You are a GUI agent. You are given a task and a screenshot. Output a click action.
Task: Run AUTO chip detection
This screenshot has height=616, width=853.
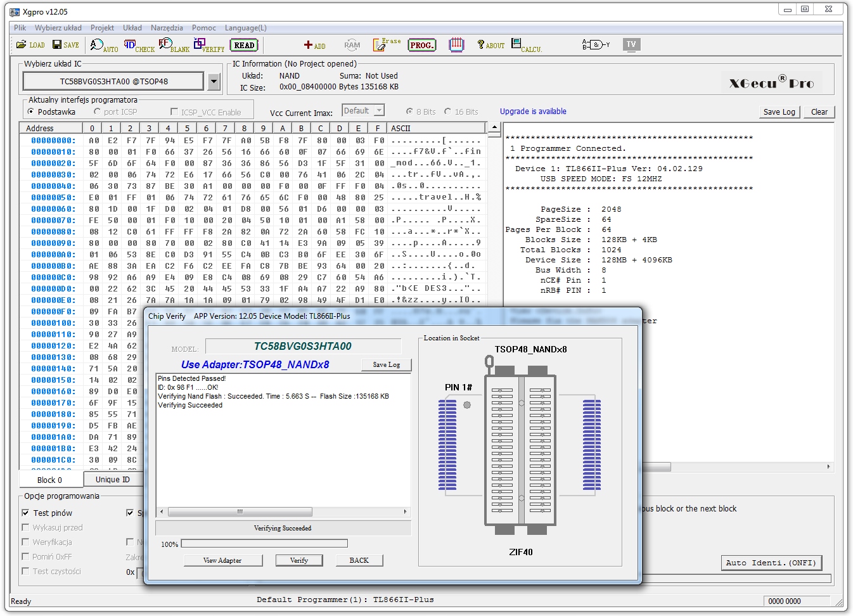[x=104, y=45]
